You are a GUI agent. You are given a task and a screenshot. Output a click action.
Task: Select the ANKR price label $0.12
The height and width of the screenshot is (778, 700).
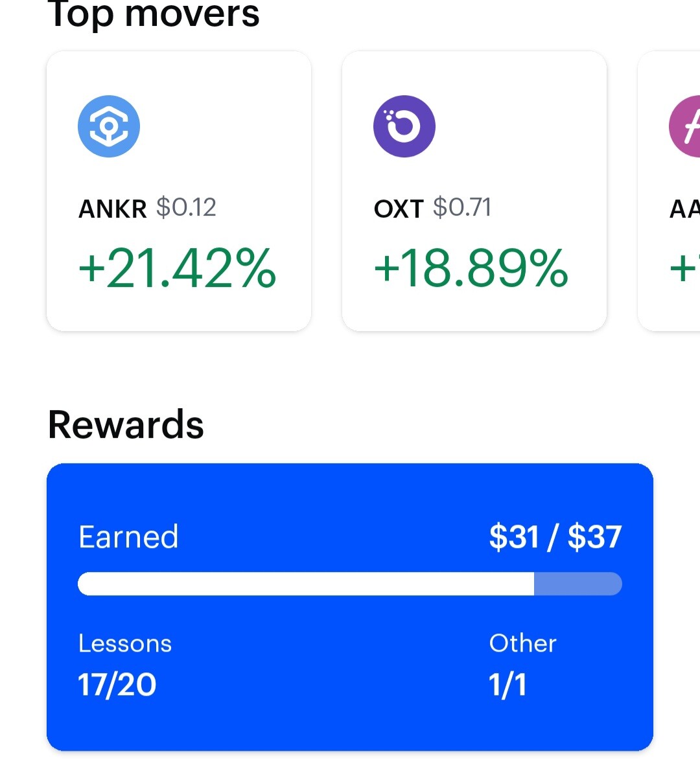[188, 208]
